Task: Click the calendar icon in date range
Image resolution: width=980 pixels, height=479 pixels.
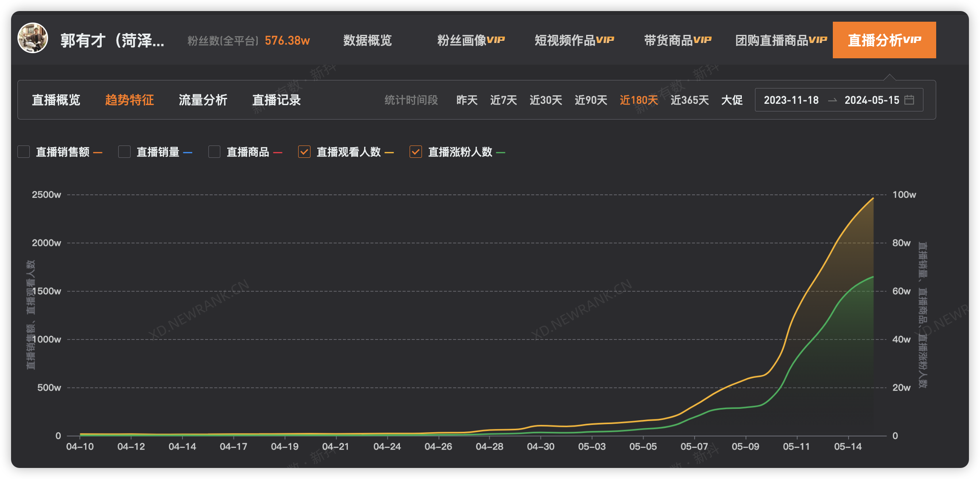Action: (909, 100)
